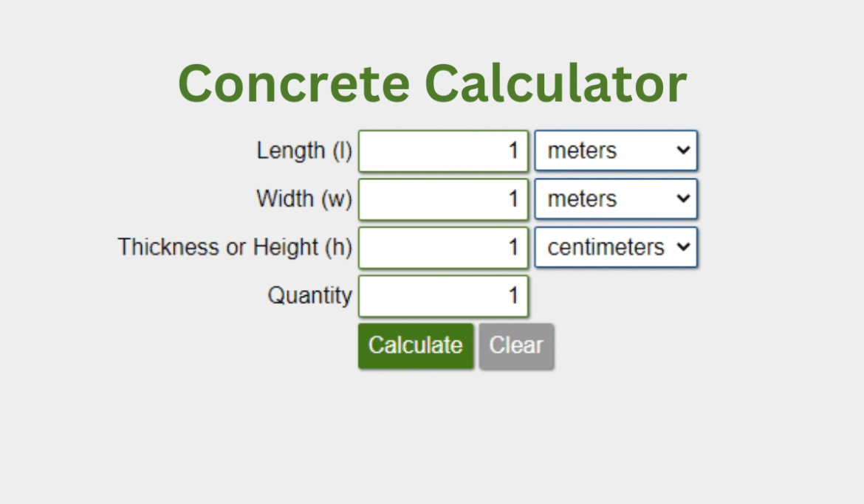
Task: Click the Length (l) label
Action: pyautogui.click(x=304, y=151)
